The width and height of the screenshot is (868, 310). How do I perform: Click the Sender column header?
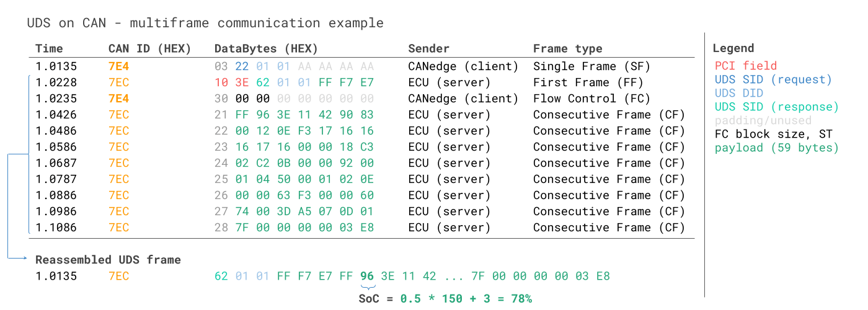point(428,48)
